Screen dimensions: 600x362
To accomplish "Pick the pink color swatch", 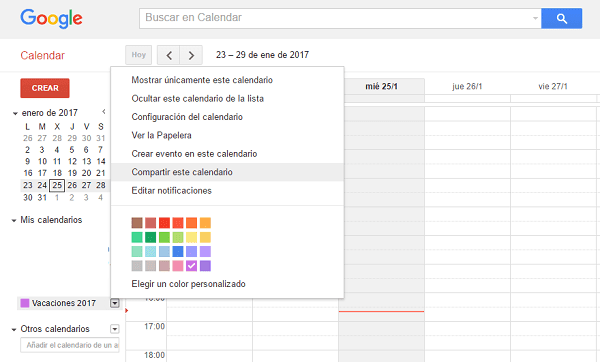I will (x=178, y=266).
